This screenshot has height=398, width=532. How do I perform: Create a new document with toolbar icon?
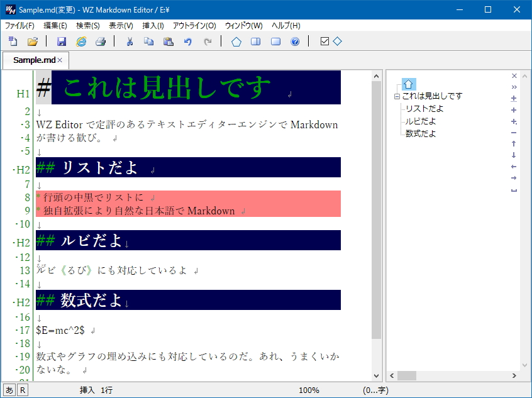(x=13, y=41)
